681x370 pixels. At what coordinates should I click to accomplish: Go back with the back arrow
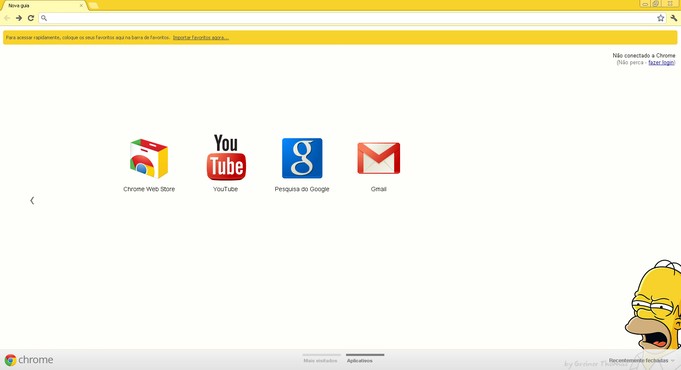(7, 18)
